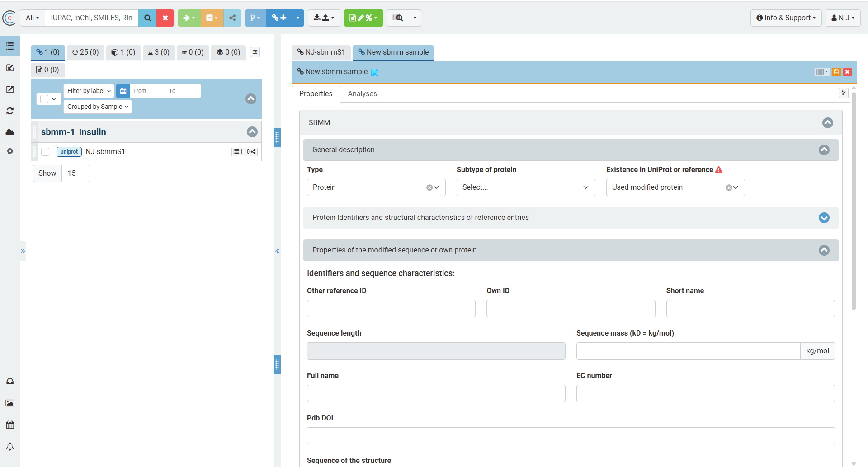The height and width of the screenshot is (467, 868).
Task: Toggle the select-all checkbox in filter bar
Action: click(44, 99)
